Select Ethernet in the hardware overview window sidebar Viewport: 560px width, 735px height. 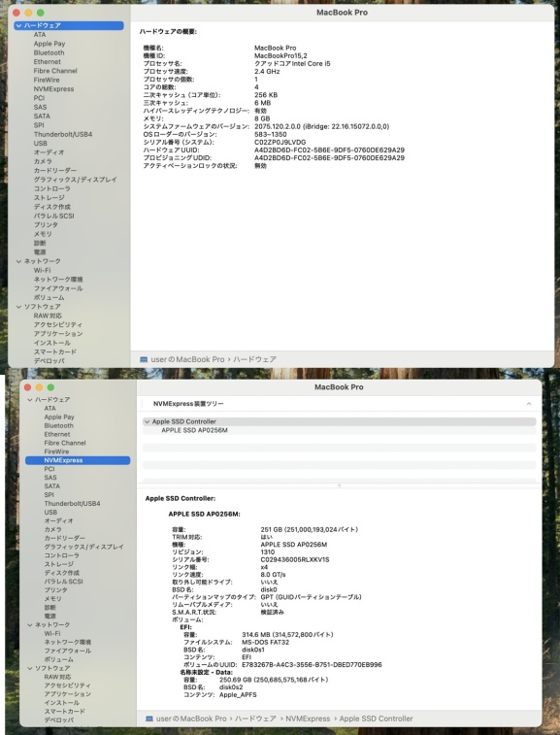point(47,62)
